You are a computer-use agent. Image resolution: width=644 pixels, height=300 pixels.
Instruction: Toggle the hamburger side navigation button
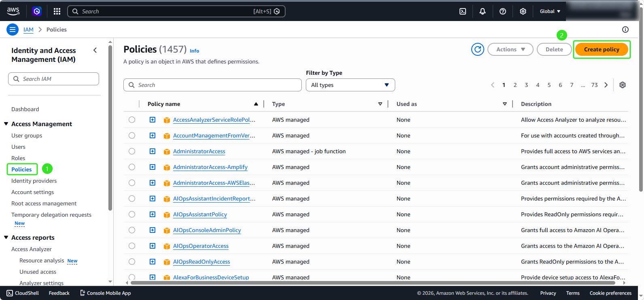coord(13,30)
